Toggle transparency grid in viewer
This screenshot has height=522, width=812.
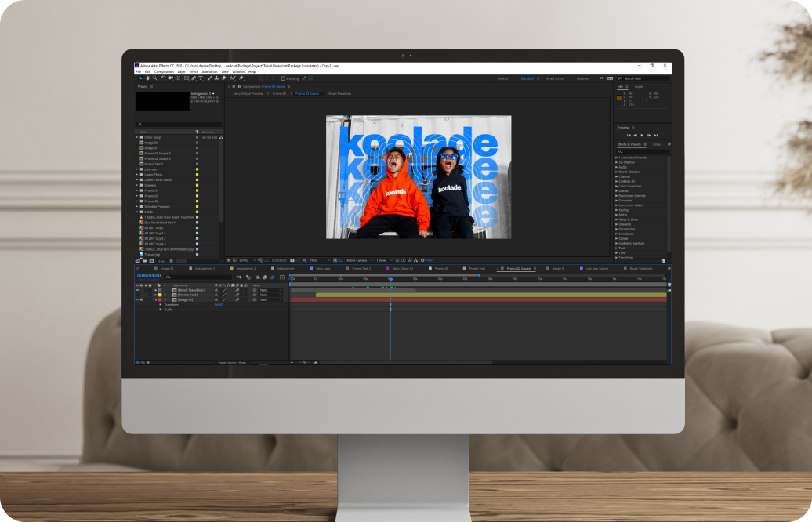(x=341, y=260)
